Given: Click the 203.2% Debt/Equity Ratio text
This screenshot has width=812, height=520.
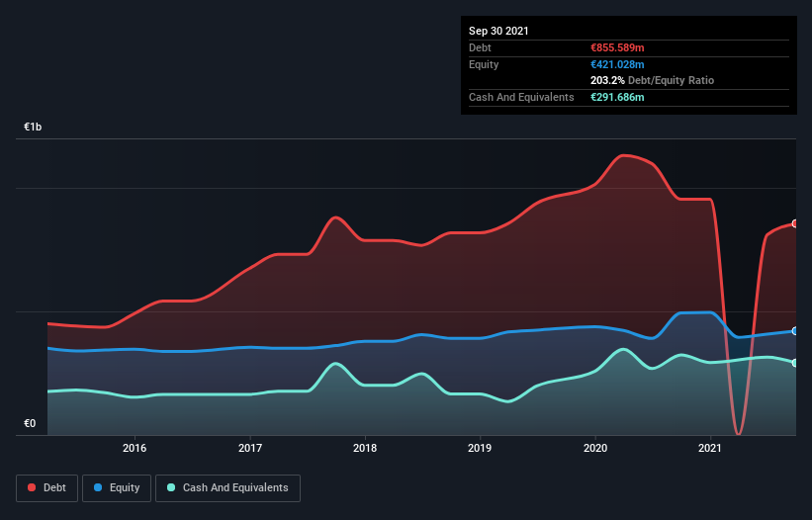Looking at the screenshot, I should 652,81.
